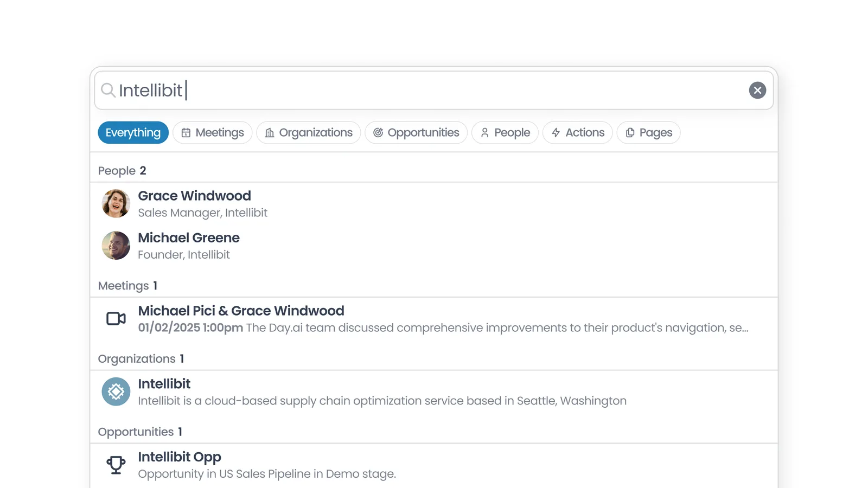Click the meeting summary dated 01/02/2025
The height and width of the screenshot is (488, 868).
coord(443,328)
